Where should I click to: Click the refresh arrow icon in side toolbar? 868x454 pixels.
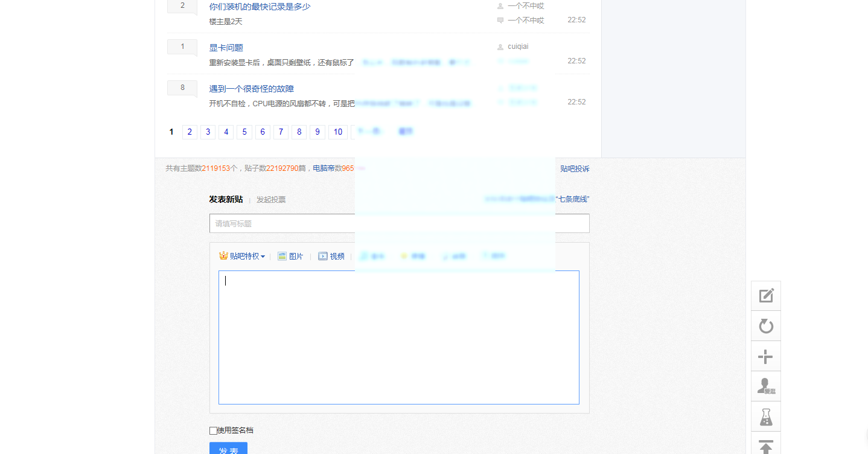pos(766,326)
